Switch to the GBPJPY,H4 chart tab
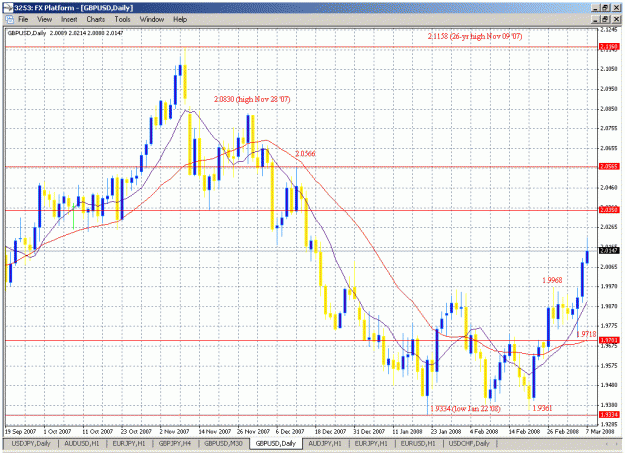 coord(175,443)
